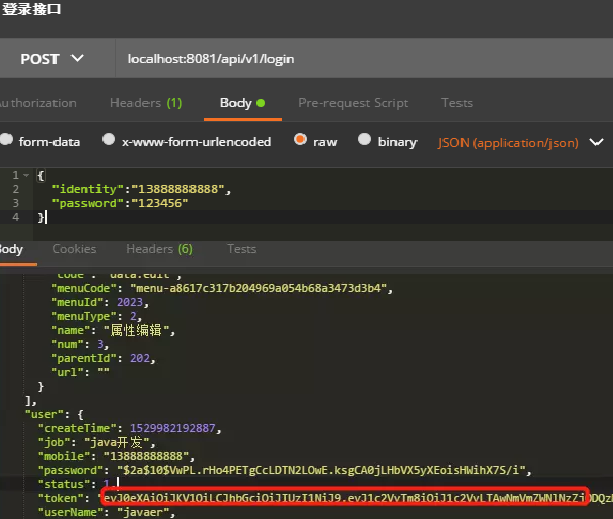The height and width of the screenshot is (519, 613).
Task: Select the request Body tab
Action: 242,103
